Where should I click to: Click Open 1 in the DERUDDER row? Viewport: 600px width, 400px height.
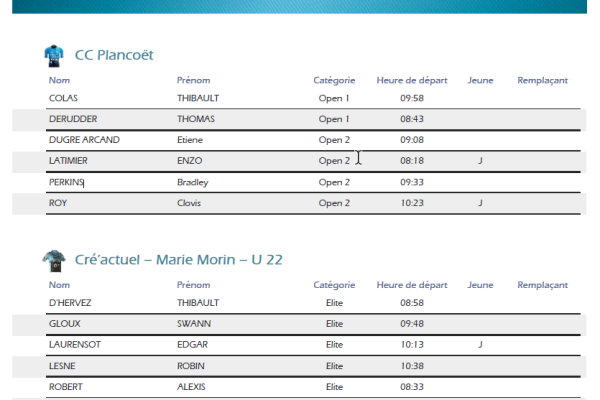334,119
